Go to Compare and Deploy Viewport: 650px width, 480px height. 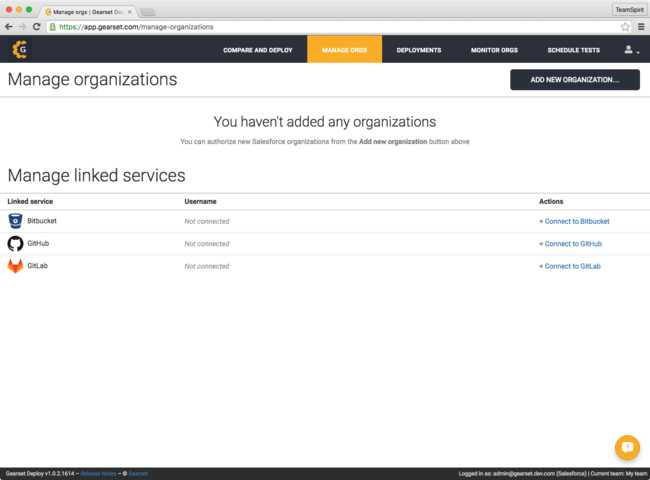pyautogui.click(x=258, y=50)
